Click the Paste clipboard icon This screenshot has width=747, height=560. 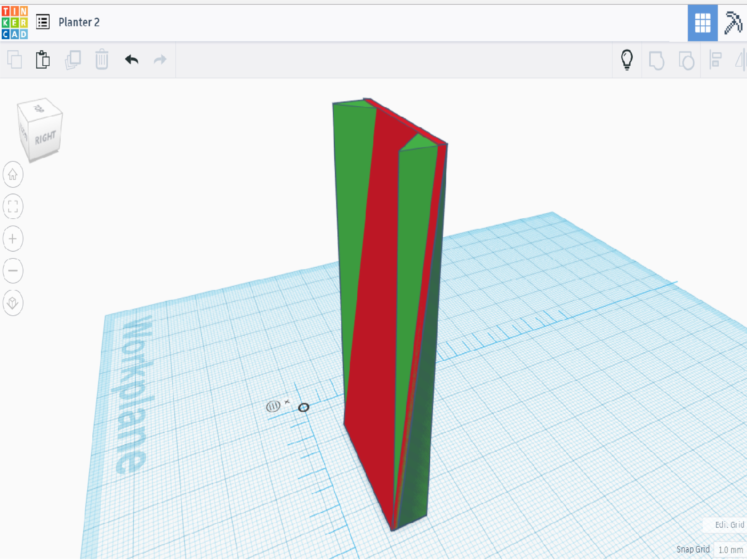click(x=43, y=60)
